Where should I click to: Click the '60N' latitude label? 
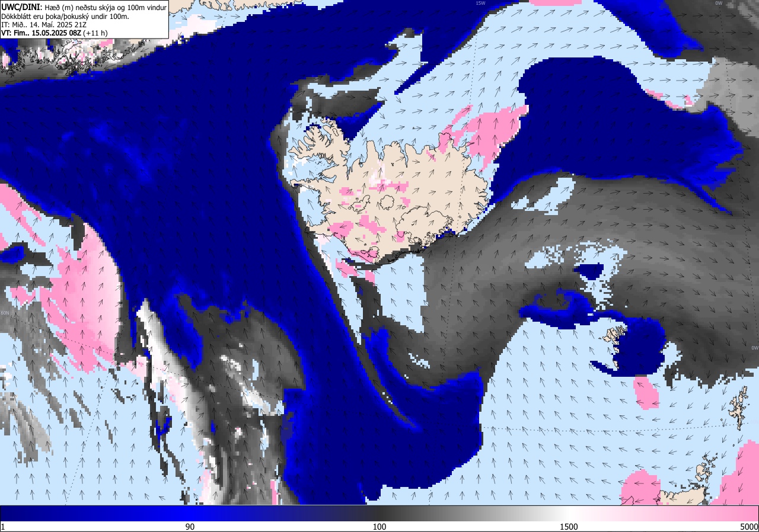pyautogui.click(x=5, y=313)
